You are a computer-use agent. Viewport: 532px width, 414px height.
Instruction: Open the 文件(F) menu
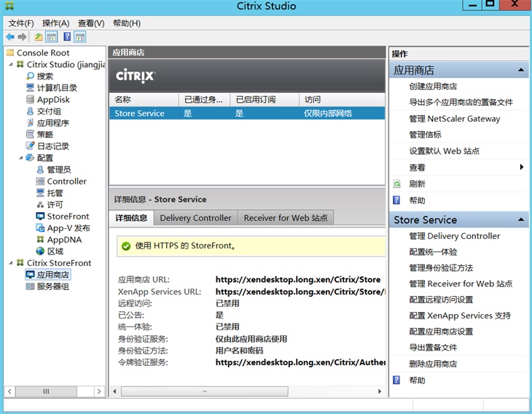coord(21,23)
